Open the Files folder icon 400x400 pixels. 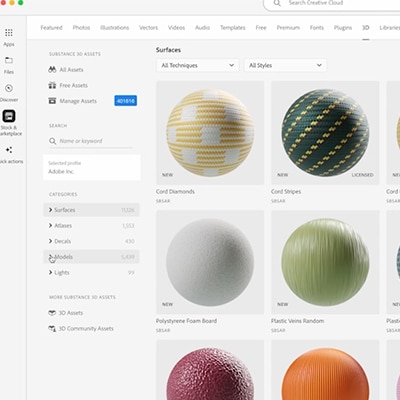tap(9, 60)
